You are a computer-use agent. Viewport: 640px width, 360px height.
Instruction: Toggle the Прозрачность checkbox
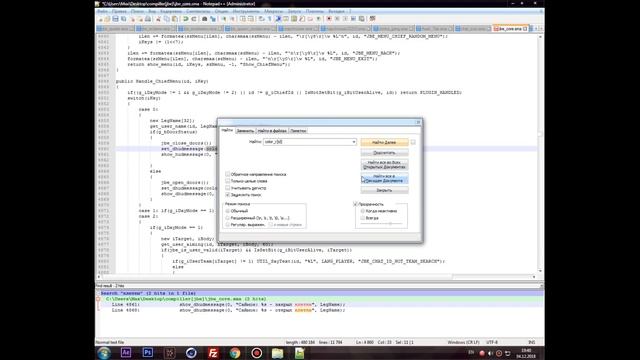click(355, 204)
